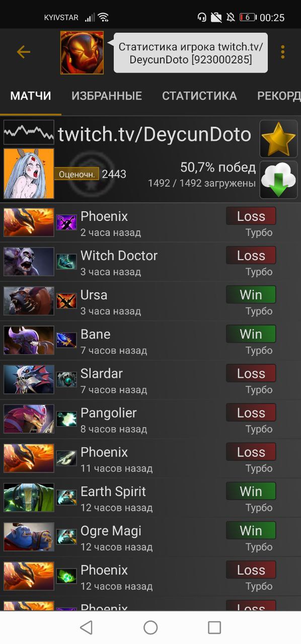Viewport: 301px width, 644px height.
Task: Tap the Earth Spirit hero portrait
Action: 29,498
